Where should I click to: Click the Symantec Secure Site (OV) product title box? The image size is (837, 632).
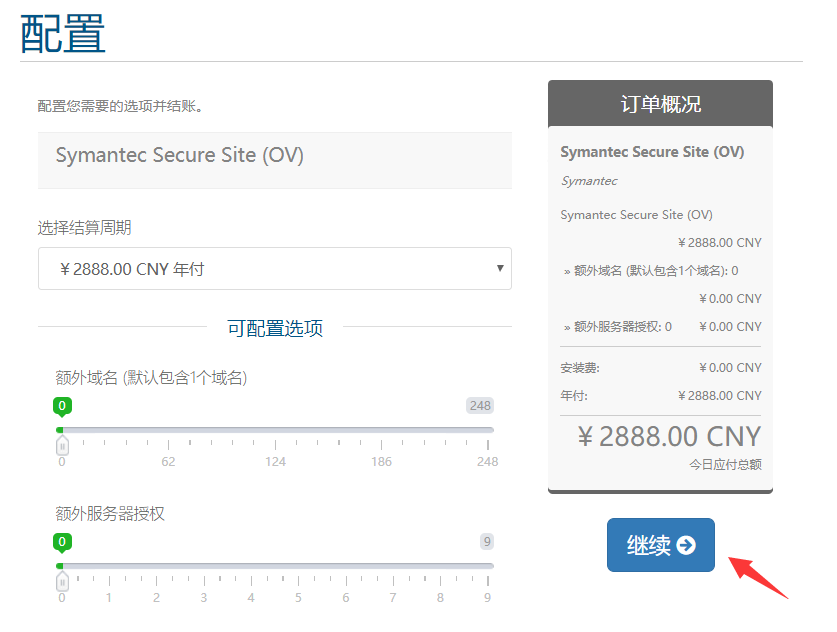pyautogui.click(x=274, y=159)
